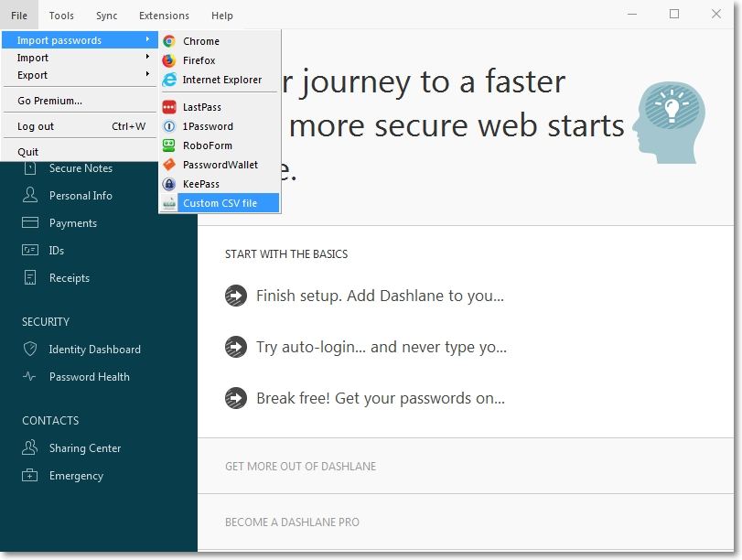Choose Import passwords menu entry
The width and height of the screenshot is (742, 560).
80,40
